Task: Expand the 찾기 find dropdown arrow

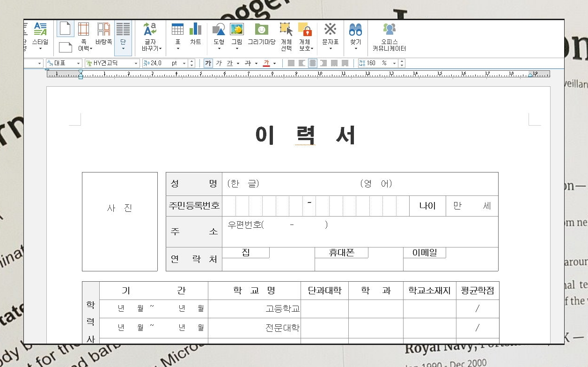Action: point(355,49)
